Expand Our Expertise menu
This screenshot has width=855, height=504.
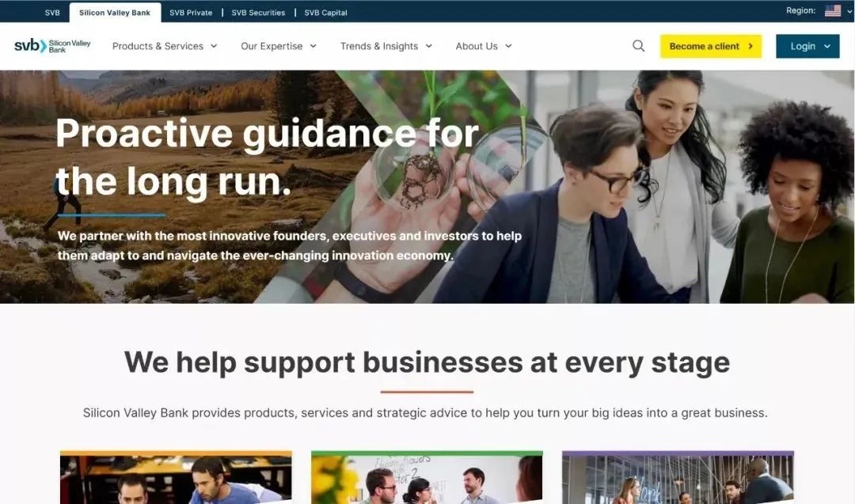point(279,47)
